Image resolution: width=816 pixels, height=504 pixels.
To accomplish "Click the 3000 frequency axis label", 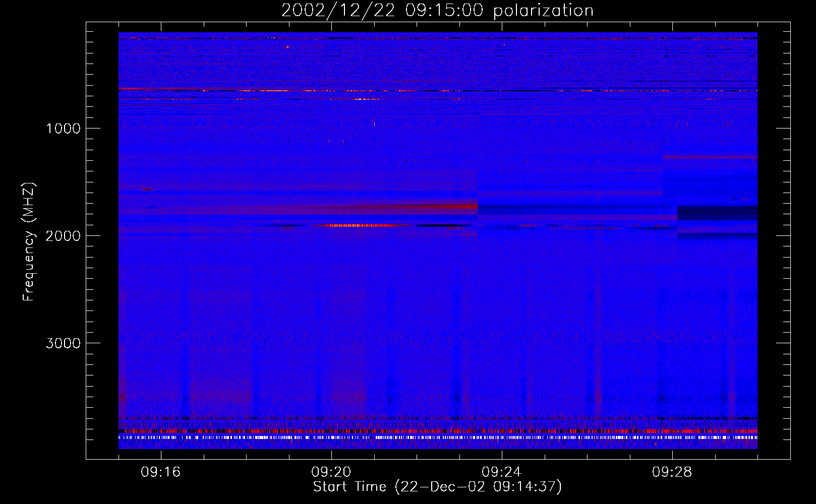I will tap(63, 343).
